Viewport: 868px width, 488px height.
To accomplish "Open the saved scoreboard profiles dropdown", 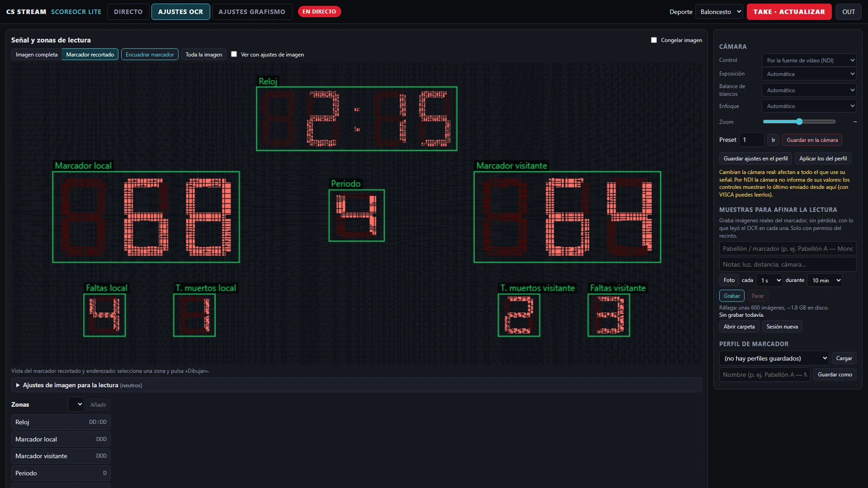I will tap(774, 358).
